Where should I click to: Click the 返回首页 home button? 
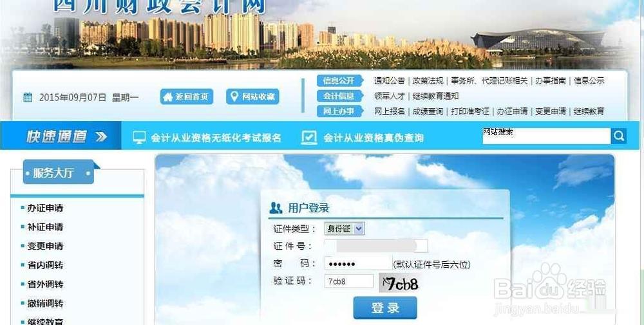[187, 97]
